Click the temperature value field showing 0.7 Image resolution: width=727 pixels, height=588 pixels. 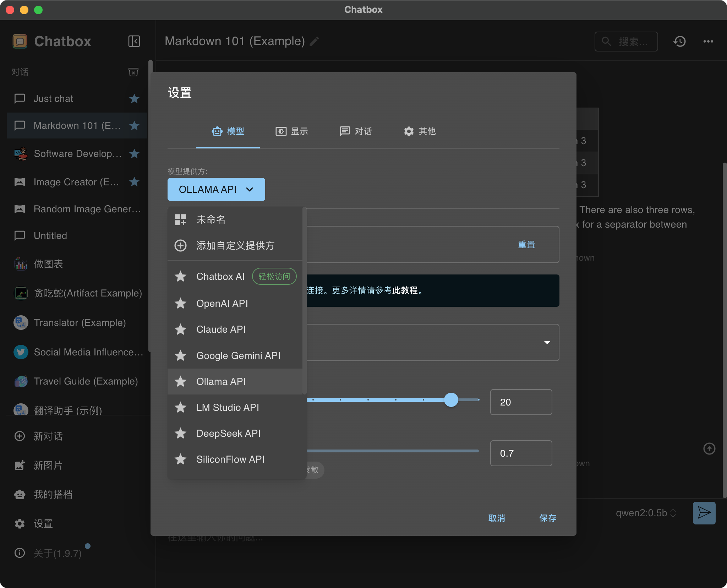(x=521, y=453)
